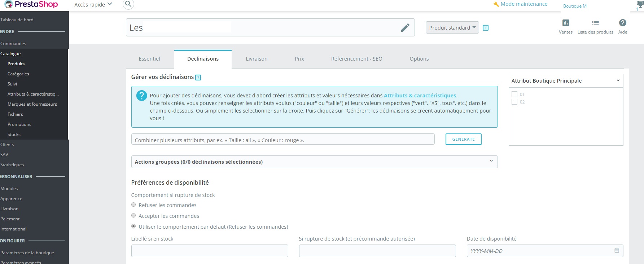Screen dimensions: 644x264
Task: Open Statistiques in sidebar
Action: tap(12, 165)
